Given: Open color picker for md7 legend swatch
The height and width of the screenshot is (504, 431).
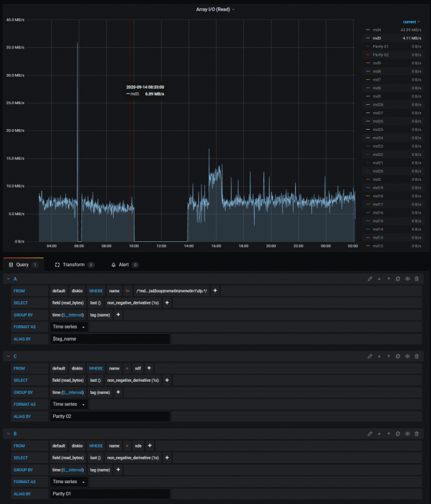Looking at the screenshot, I should point(368,80).
